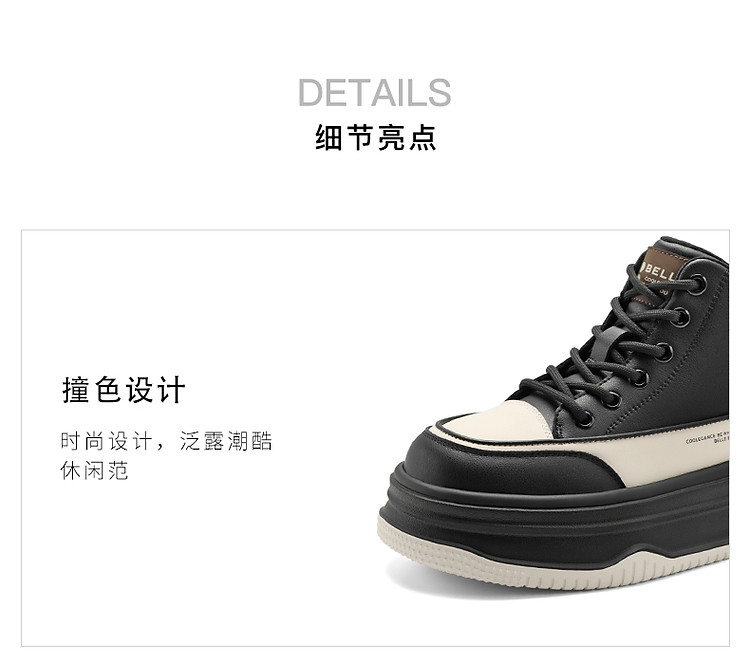Click the small printed text on side stripe

click(x=707, y=438)
